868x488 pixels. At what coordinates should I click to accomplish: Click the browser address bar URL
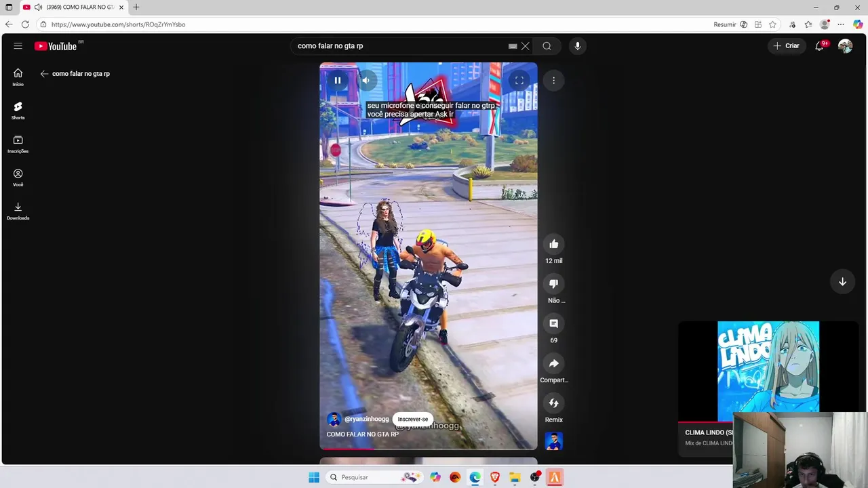point(118,24)
